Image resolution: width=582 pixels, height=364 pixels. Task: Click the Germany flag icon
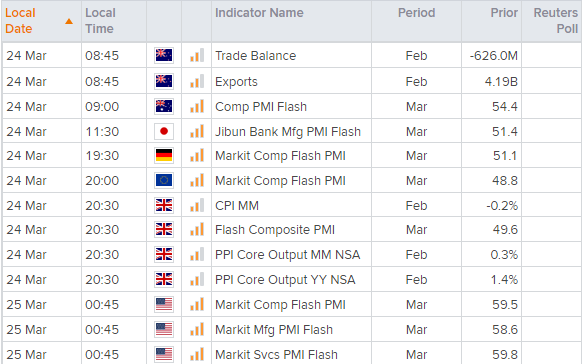[164, 155]
